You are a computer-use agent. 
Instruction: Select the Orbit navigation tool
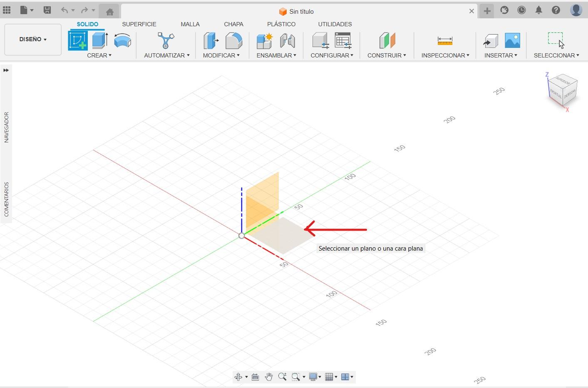238,377
